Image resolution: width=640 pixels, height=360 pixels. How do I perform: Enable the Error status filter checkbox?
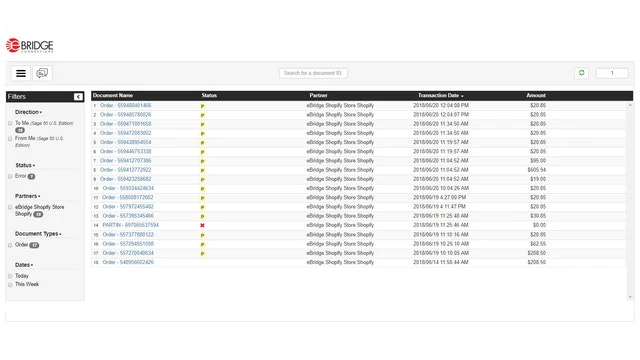[x=10, y=176]
